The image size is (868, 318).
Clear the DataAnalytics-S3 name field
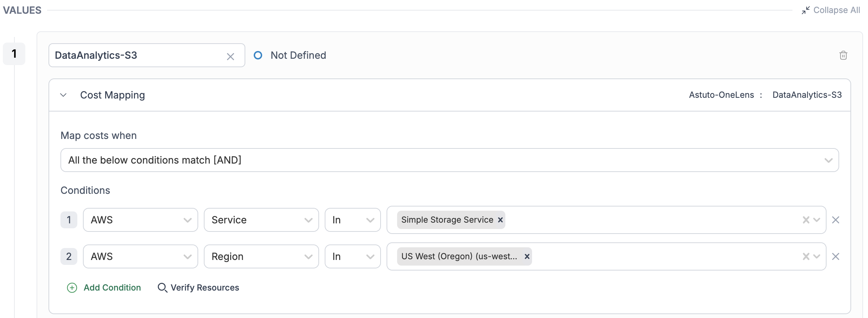click(x=230, y=57)
